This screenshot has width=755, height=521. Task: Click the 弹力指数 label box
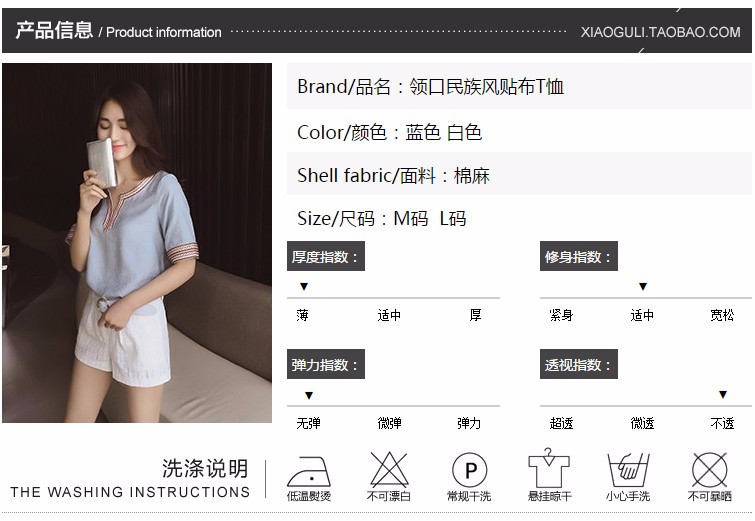(325, 364)
